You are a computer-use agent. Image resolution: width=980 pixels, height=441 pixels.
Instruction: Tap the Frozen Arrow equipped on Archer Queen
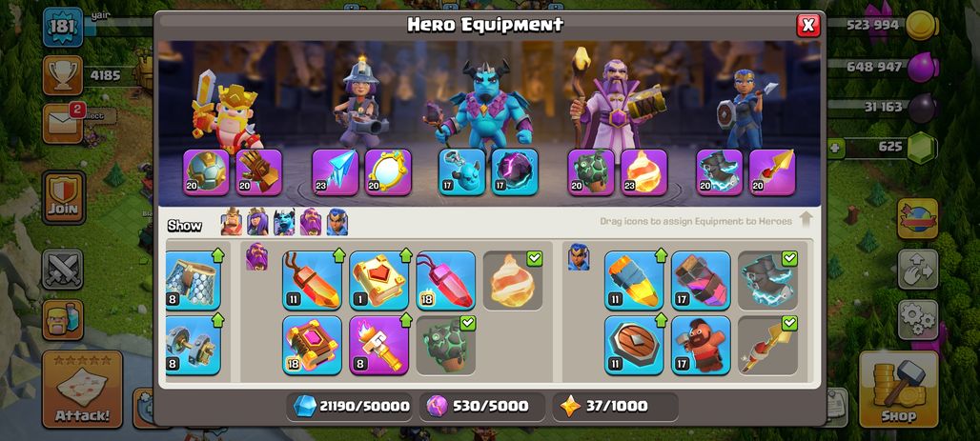335,171
